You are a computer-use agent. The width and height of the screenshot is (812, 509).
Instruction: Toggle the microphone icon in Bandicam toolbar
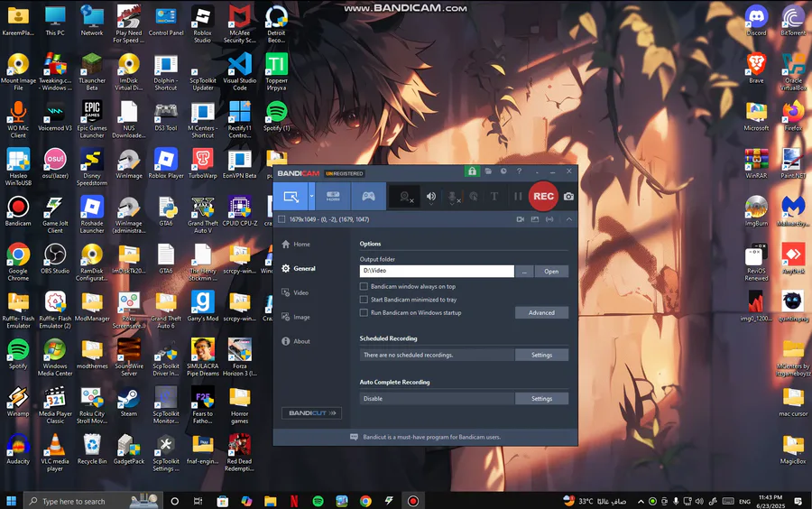pos(453,196)
